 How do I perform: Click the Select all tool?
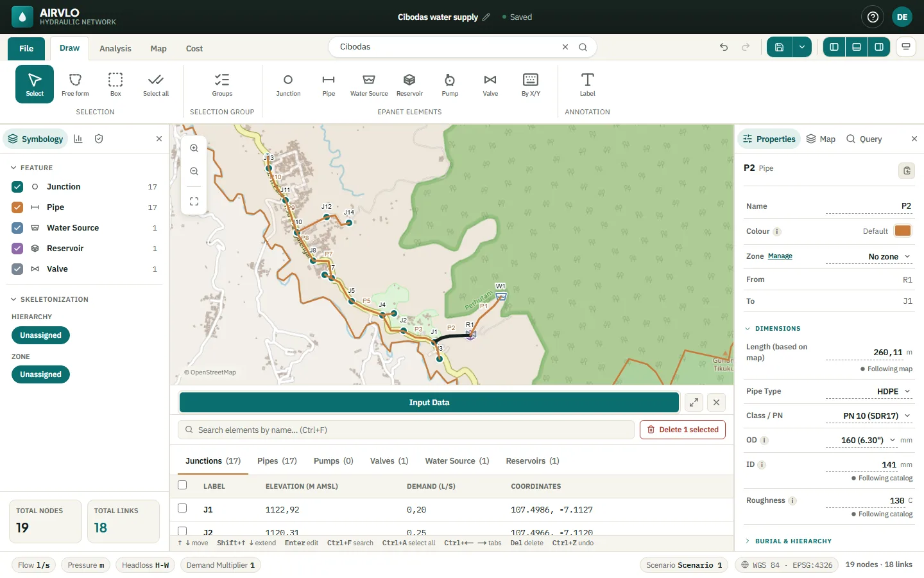click(x=156, y=84)
